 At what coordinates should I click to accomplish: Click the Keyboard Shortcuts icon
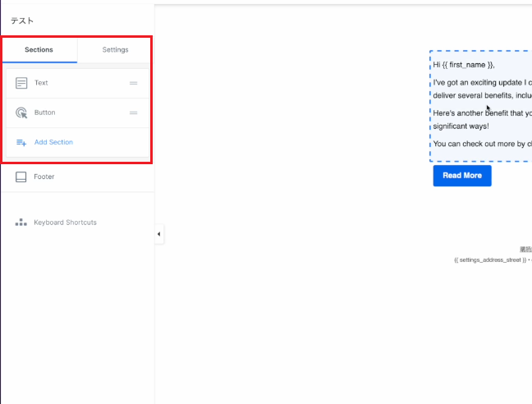tap(21, 223)
